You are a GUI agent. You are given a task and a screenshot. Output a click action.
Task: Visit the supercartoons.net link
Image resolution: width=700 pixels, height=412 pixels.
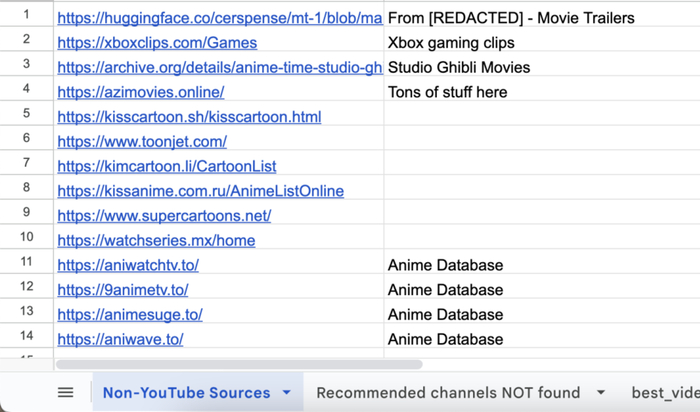coord(164,215)
